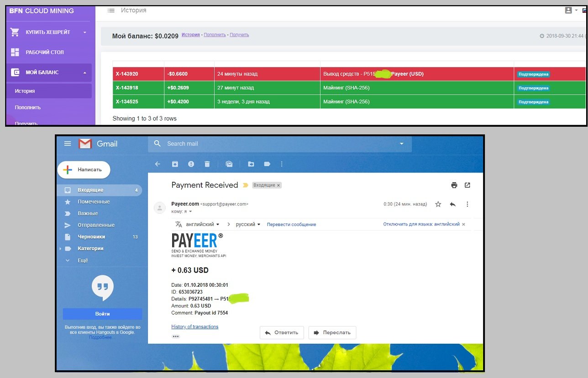
Task: Report this email as spam
Action: [191, 164]
